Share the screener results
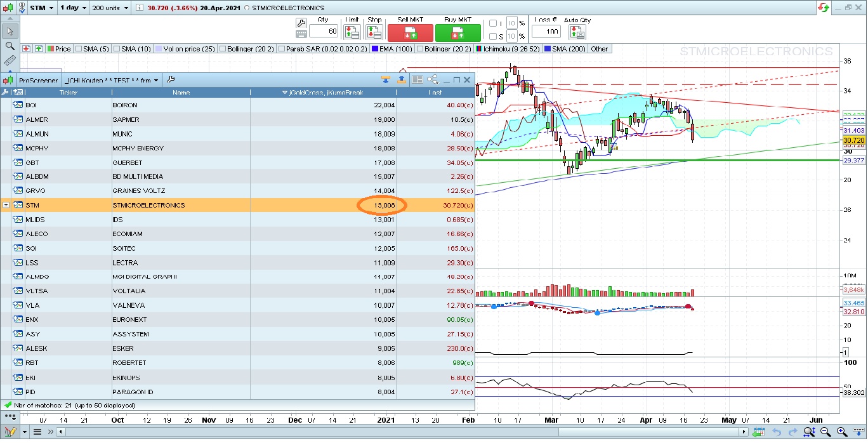This screenshot has width=868, height=443. tap(433, 80)
